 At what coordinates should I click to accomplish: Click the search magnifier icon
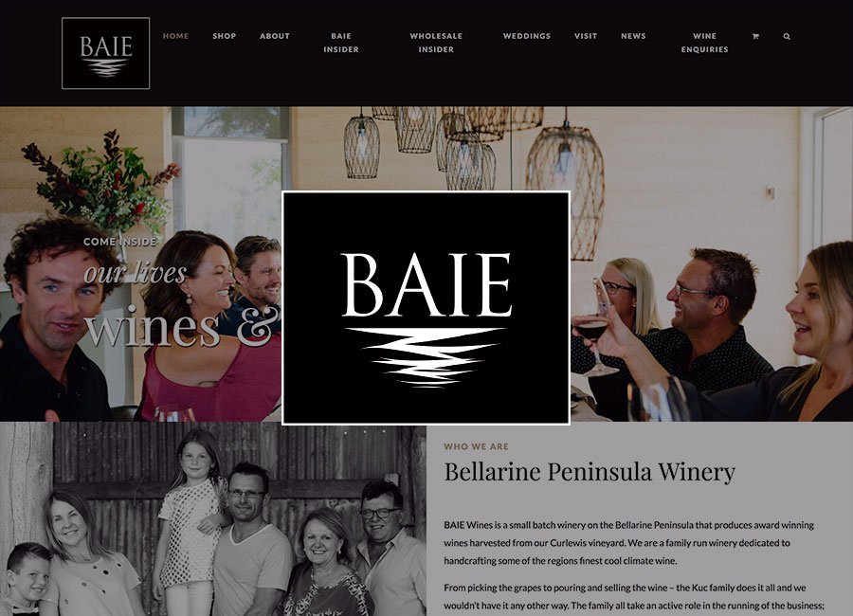(x=787, y=36)
